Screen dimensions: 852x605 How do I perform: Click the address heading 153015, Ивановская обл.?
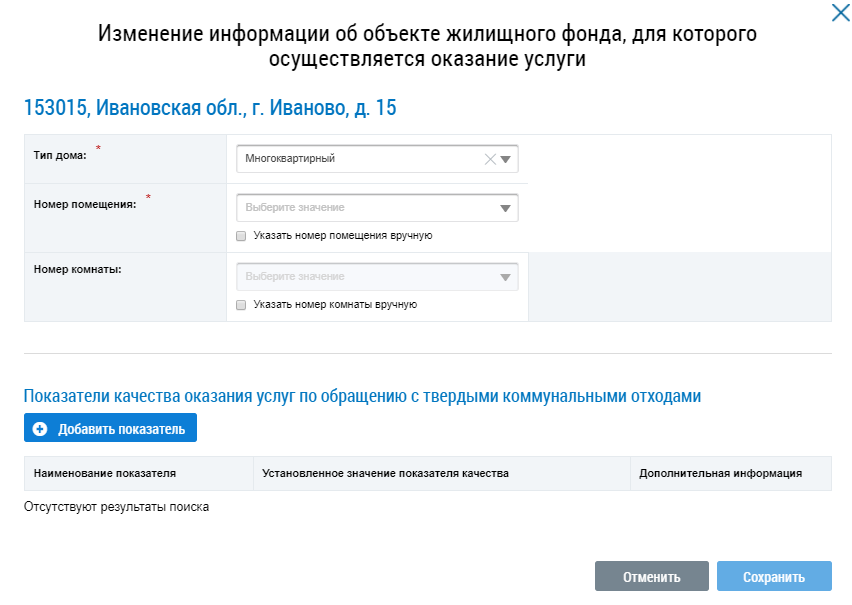pos(210,109)
